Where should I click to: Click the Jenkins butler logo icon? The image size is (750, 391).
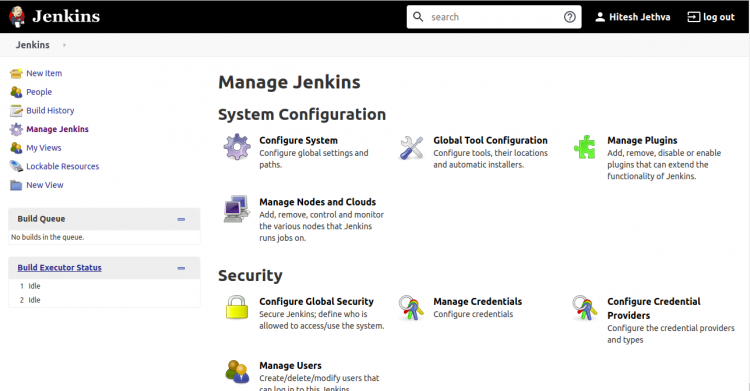pos(17,17)
